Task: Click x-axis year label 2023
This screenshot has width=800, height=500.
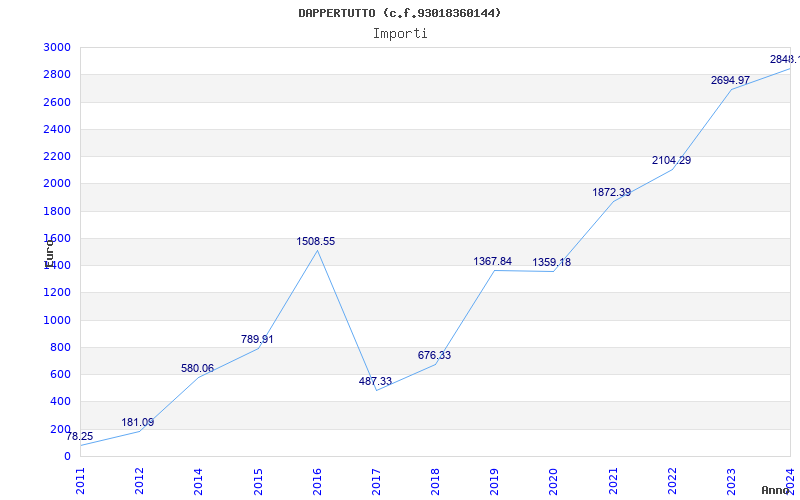Action: [731, 481]
